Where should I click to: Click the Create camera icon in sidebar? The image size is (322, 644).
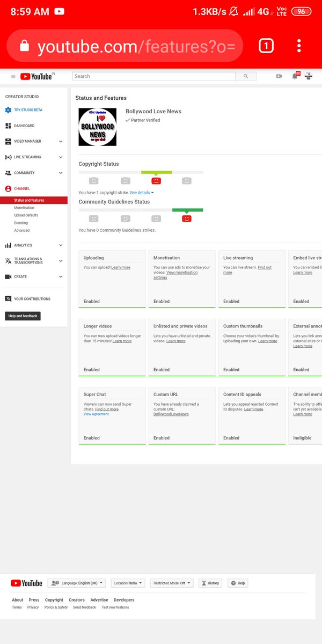tap(8, 277)
